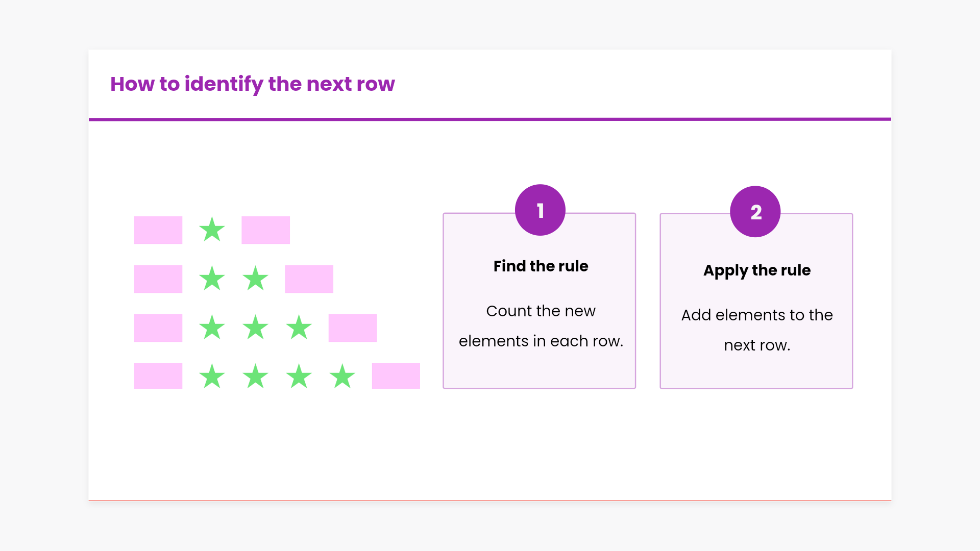The height and width of the screenshot is (551, 980).
Task: Click the purple divider line under the title
Action: [x=490, y=119]
